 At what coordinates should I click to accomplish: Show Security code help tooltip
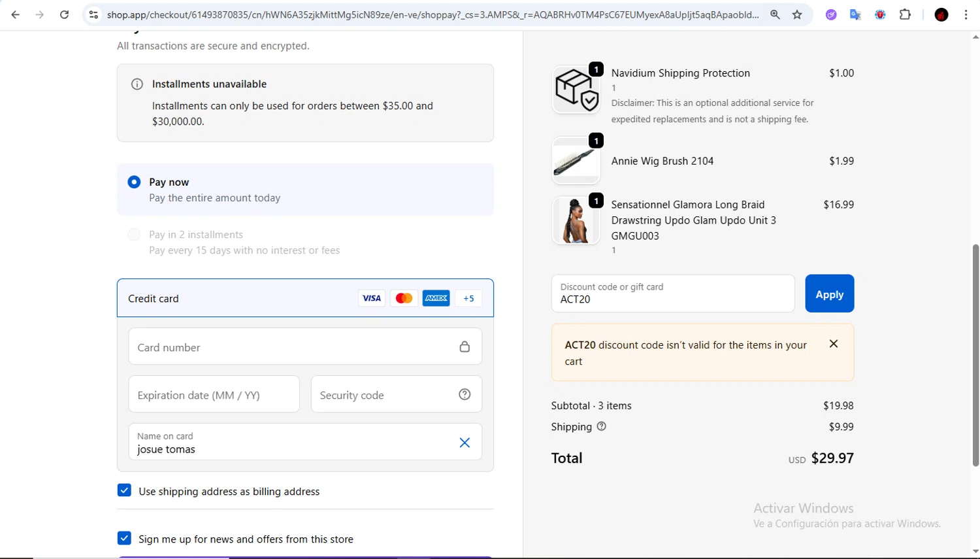click(465, 394)
